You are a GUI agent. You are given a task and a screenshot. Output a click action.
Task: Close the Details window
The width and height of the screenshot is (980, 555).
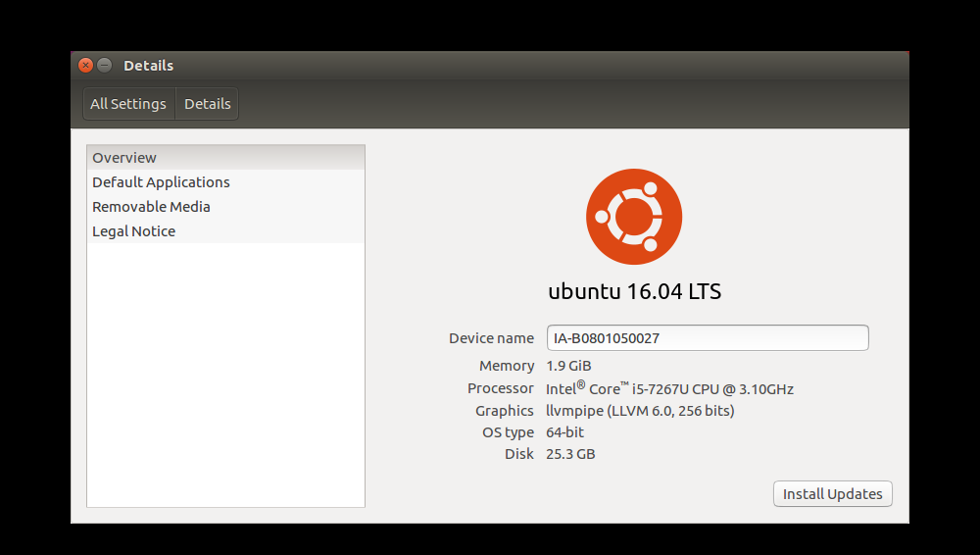pyautogui.click(x=85, y=65)
